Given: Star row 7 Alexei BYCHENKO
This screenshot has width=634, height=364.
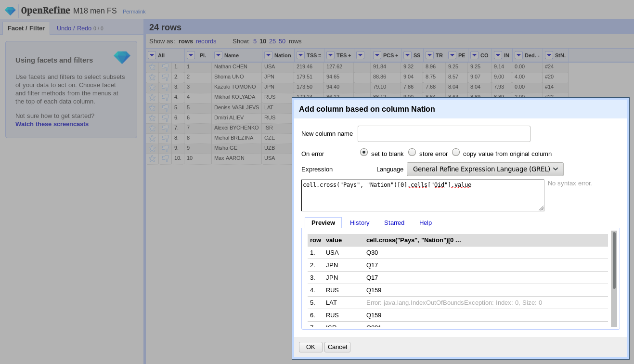Looking at the screenshot, I should [x=152, y=128].
